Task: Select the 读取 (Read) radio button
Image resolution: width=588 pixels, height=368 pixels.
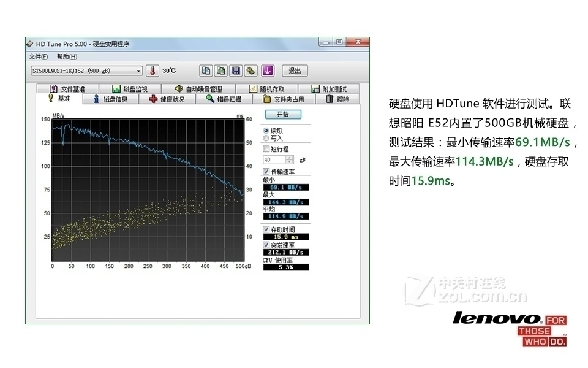Action: [x=266, y=132]
